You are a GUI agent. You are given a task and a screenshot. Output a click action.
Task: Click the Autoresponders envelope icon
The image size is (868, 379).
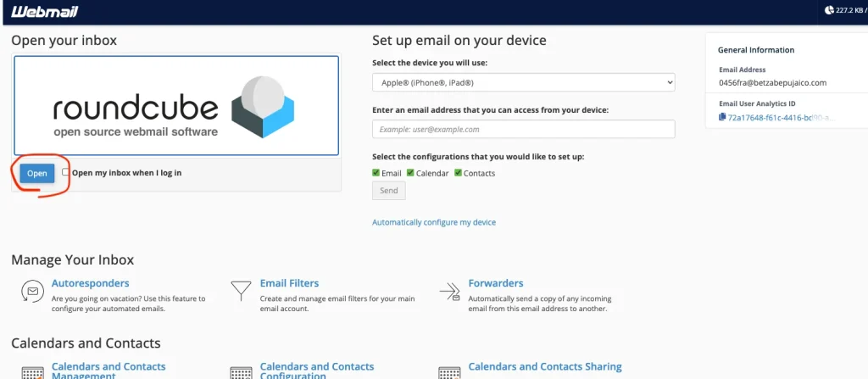[32, 291]
